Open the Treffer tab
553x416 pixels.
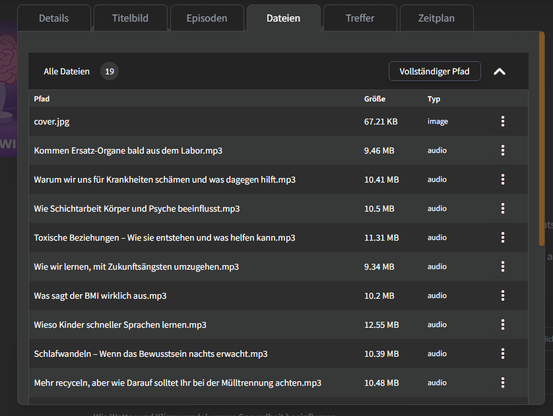pyautogui.click(x=360, y=18)
